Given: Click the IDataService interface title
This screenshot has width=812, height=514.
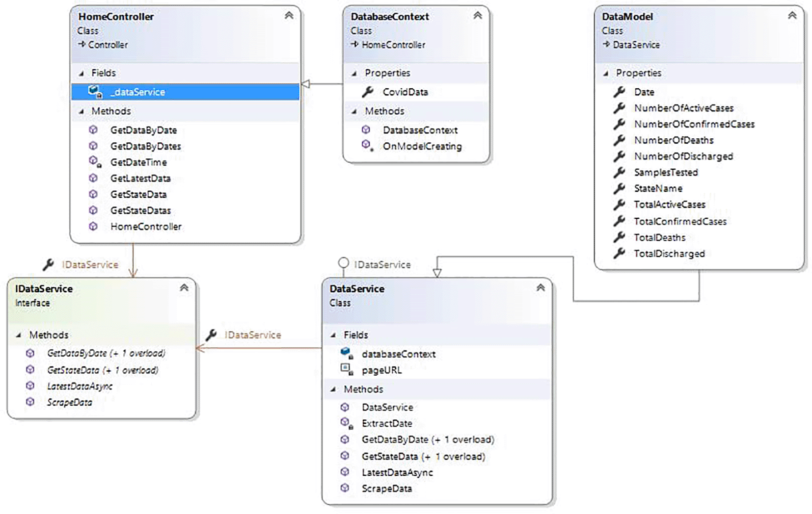Looking at the screenshot, I should (44, 289).
